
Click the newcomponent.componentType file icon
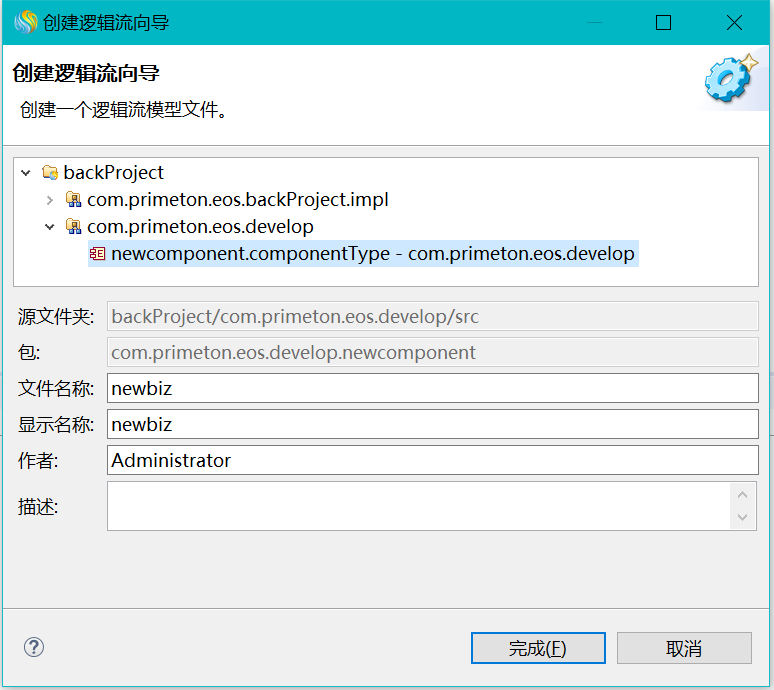pos(98,254)
